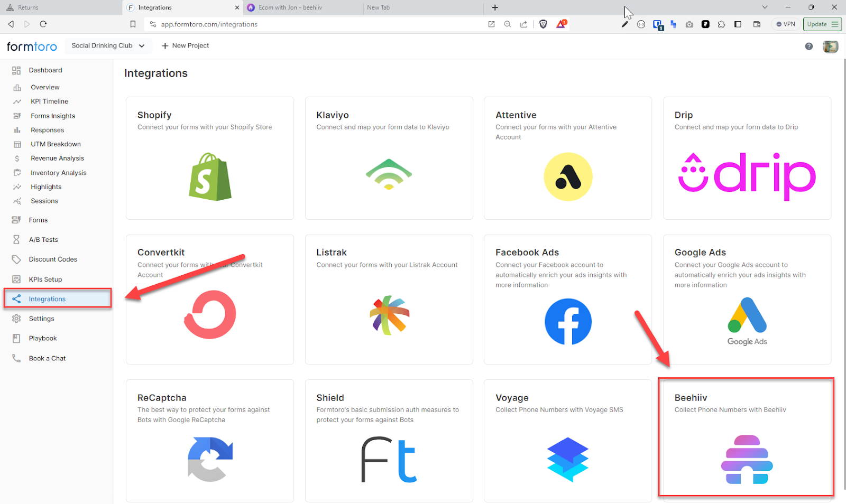Viewport: 846px width, 504px height.
Task: Open Highlights in the sidebar
Action: [46, 187]
